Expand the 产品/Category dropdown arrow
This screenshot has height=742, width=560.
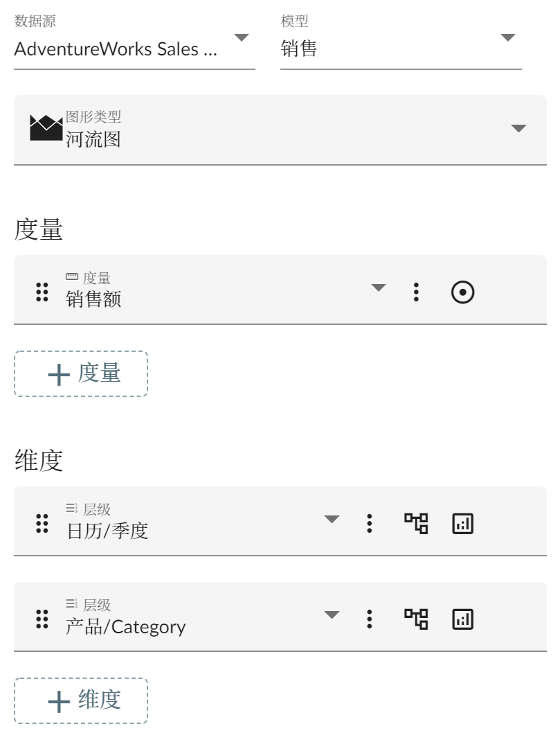(332, 615)
